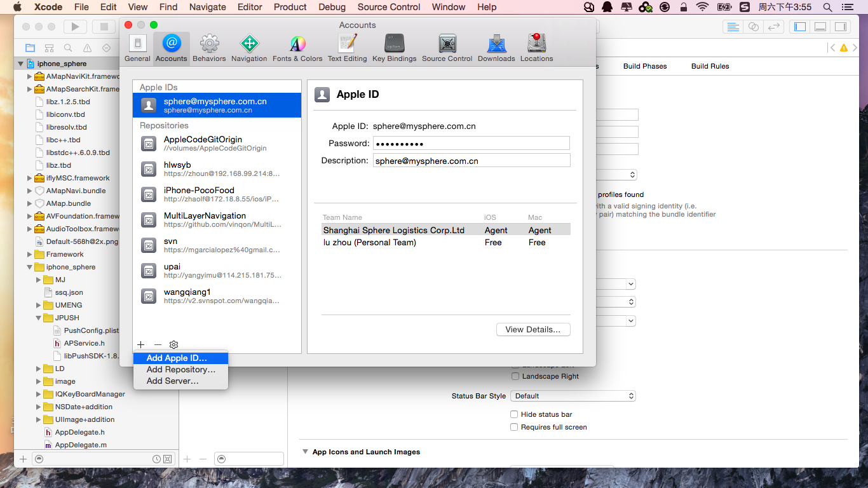Select the lu zhou (Personal Team) row

point(445,242)
